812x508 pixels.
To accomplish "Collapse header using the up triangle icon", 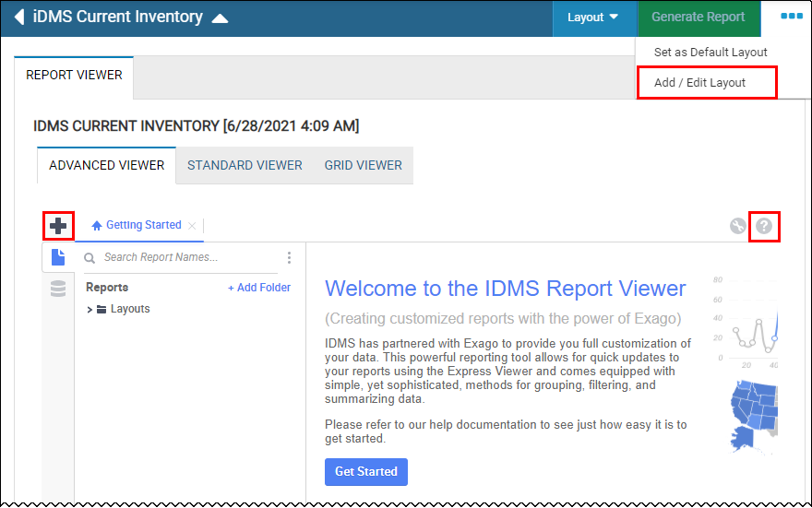I will [x=221, y=18].
